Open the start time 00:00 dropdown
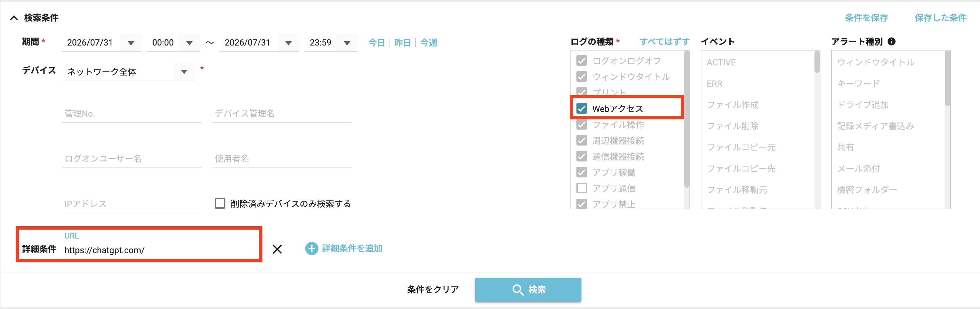The width and height of the screenshot is (980, 309). coord(189,43)
